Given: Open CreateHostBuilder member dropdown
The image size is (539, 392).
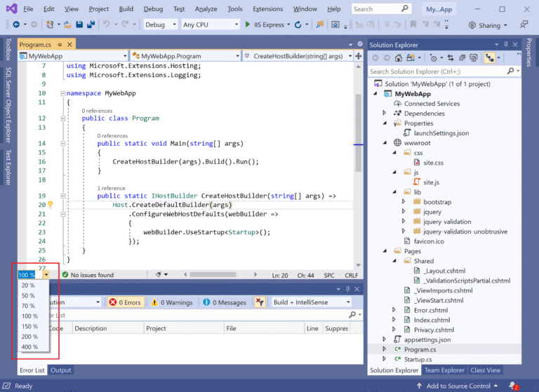Looking at the screenshot, I should [x=298, y=55].
